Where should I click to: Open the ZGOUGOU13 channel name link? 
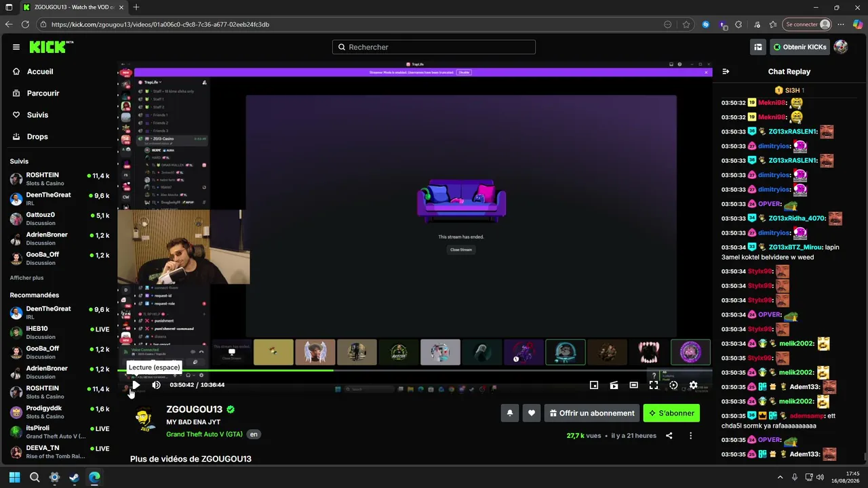tap(194, 410)
